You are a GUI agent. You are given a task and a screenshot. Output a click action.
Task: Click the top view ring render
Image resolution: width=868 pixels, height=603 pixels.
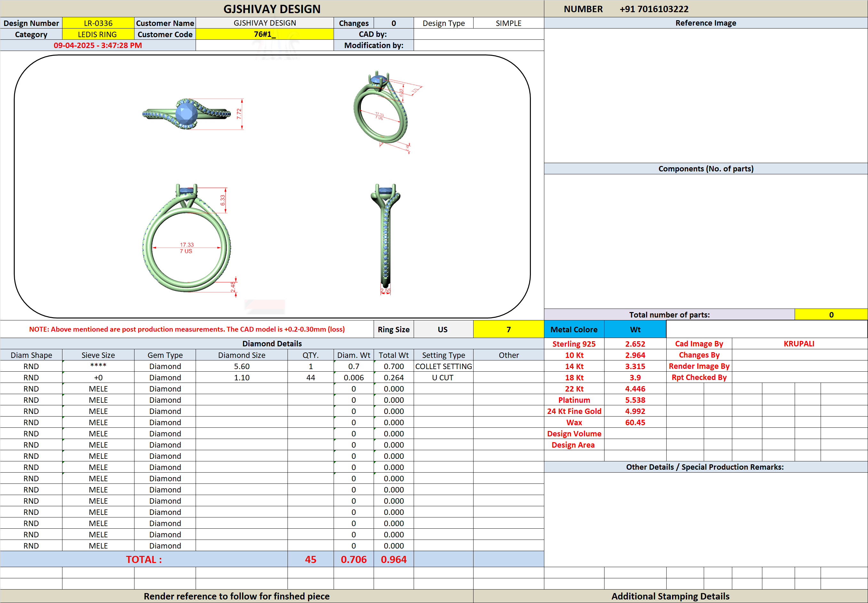click(x=187, y=114)
